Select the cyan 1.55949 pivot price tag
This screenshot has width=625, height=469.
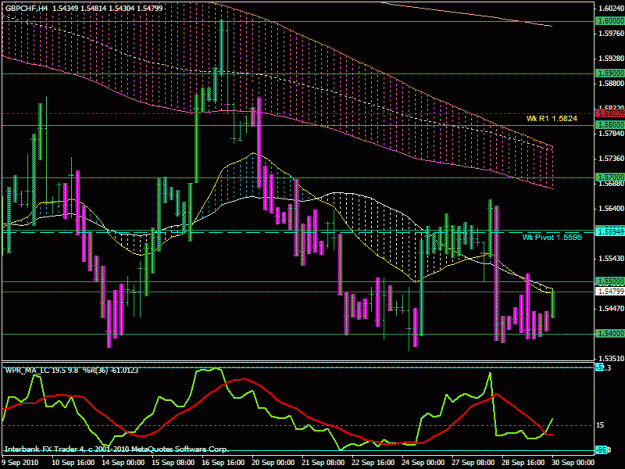pos(610,232)
